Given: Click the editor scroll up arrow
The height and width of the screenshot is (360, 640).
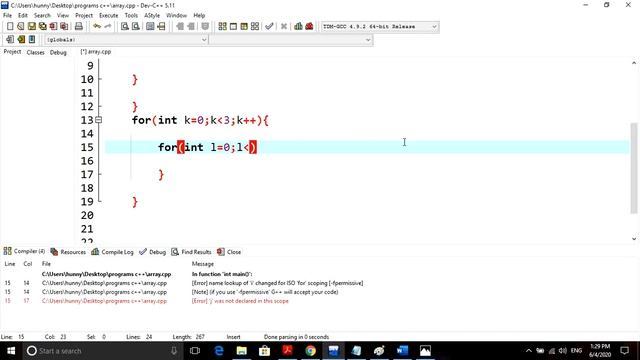Looking at the screenshot, I should pos(634,63).
